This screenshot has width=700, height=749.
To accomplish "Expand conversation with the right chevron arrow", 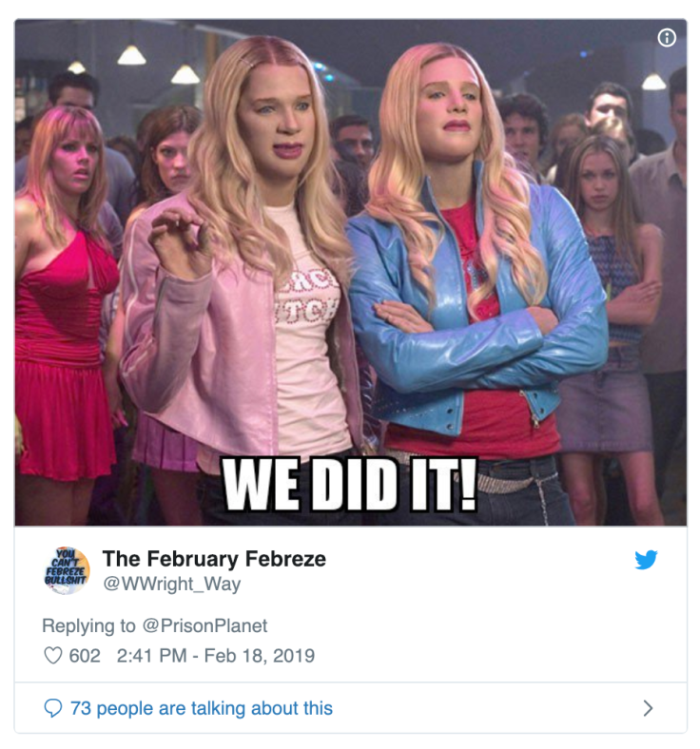I will (x=648, y=708).
